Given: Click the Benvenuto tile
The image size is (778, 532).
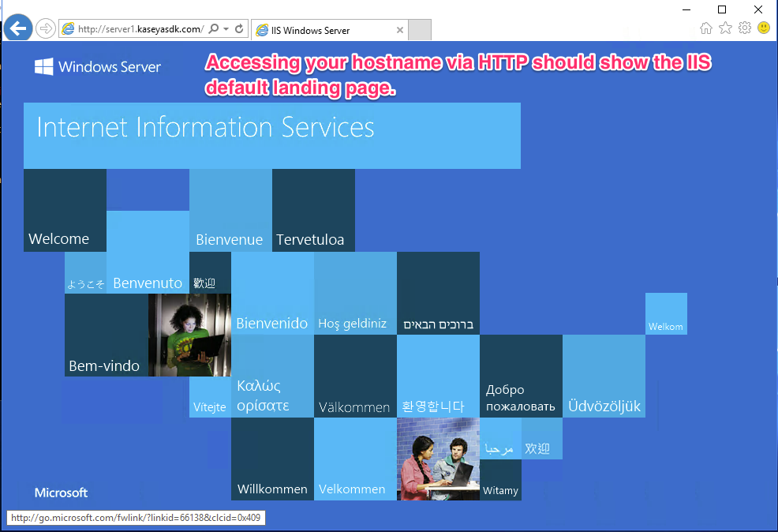Looking at the screenshot, I should [148, 252].
